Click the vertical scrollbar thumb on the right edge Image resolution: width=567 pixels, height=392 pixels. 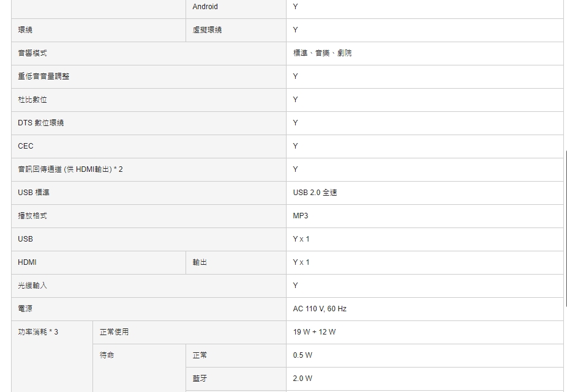coord(565,226)
